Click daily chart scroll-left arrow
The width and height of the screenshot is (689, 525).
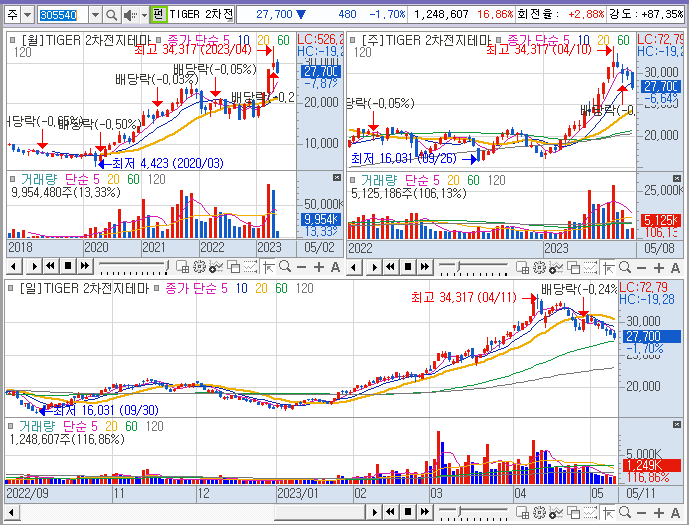(x=12, y=512)
